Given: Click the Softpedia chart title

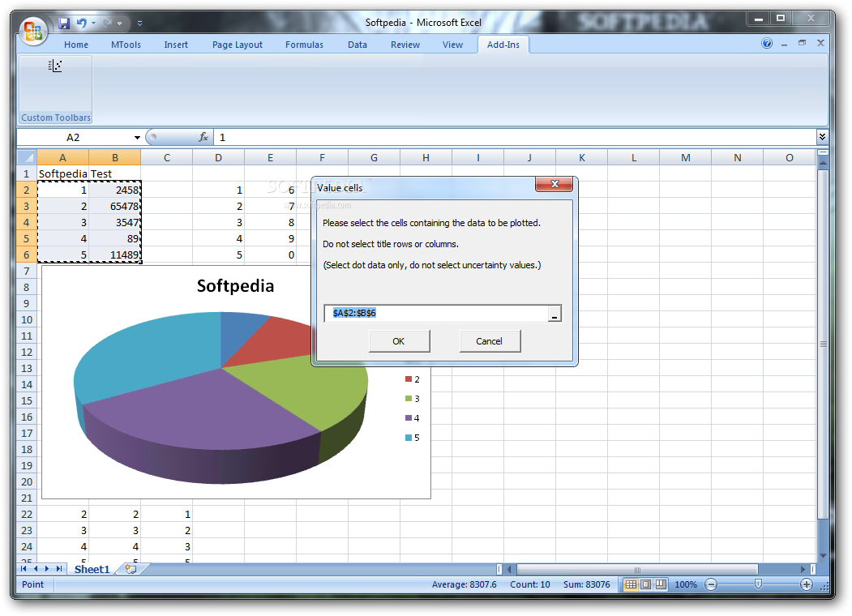Looking at the screenshot, I should pyautogui.click(x=235, y=286).
